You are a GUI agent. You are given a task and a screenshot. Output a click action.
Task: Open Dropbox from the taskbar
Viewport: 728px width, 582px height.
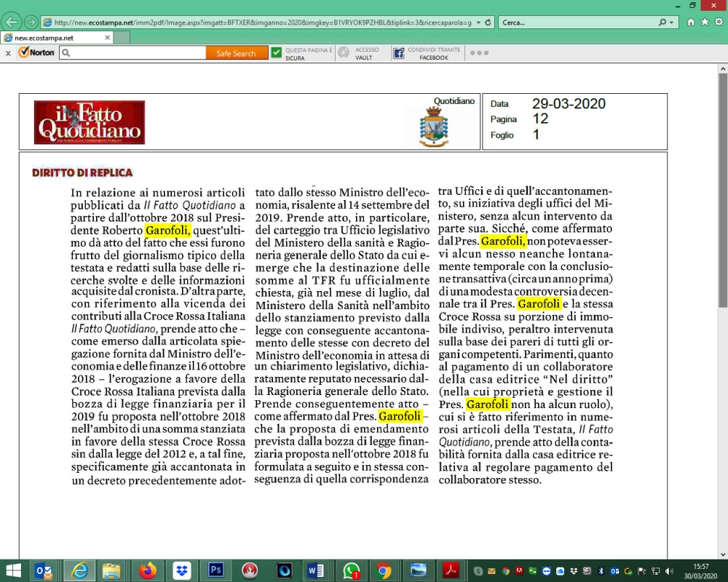click(x=182, y=570)
